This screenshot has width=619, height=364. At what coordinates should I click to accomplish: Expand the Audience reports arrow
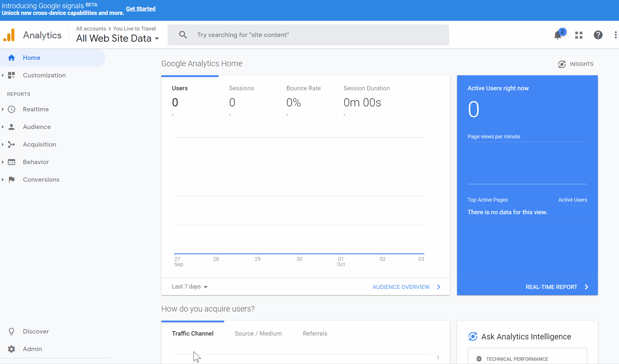pos(3,127)
